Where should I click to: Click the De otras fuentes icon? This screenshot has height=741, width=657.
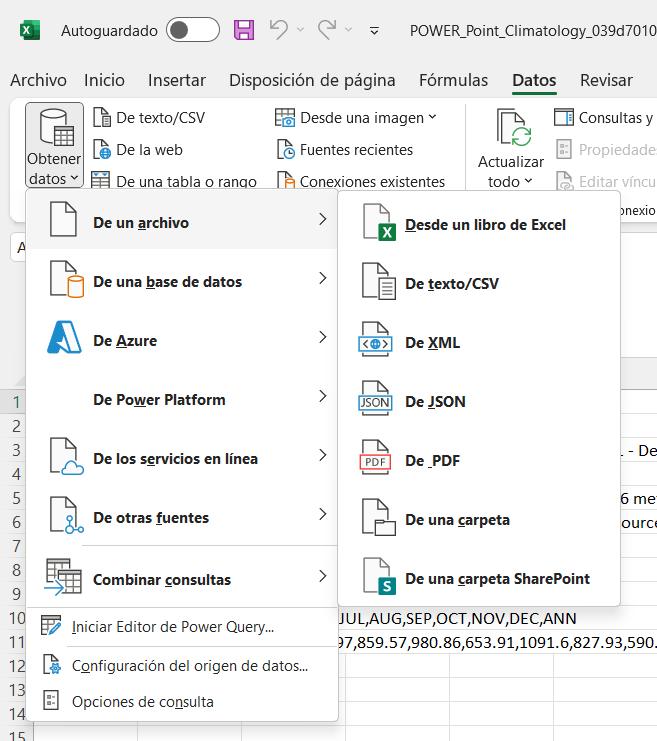[x=67, y=515]
